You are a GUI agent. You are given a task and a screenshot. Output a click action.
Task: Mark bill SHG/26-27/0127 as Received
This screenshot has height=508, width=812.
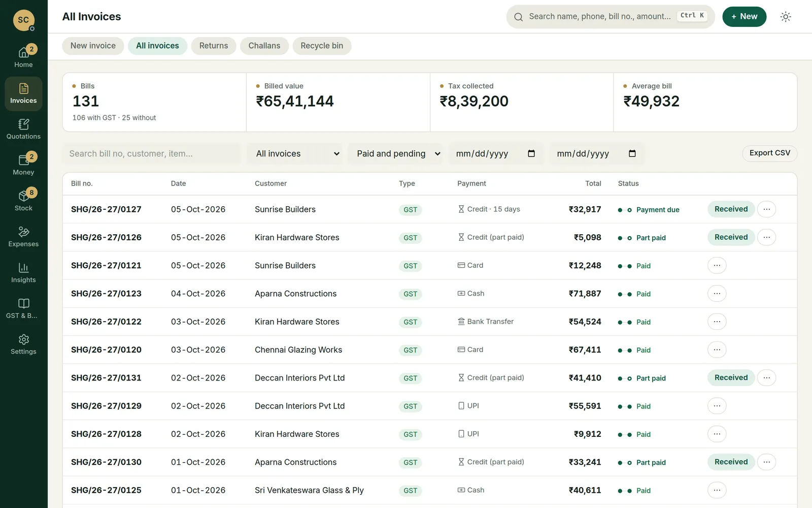click(731, 209)
